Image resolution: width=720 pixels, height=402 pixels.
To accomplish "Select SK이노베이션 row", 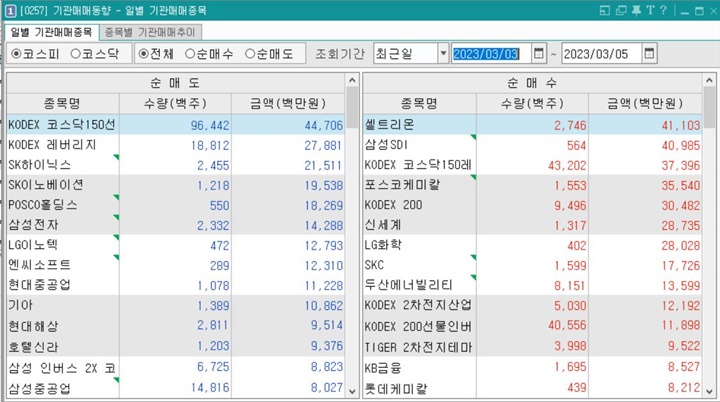I will coord(175,185).
